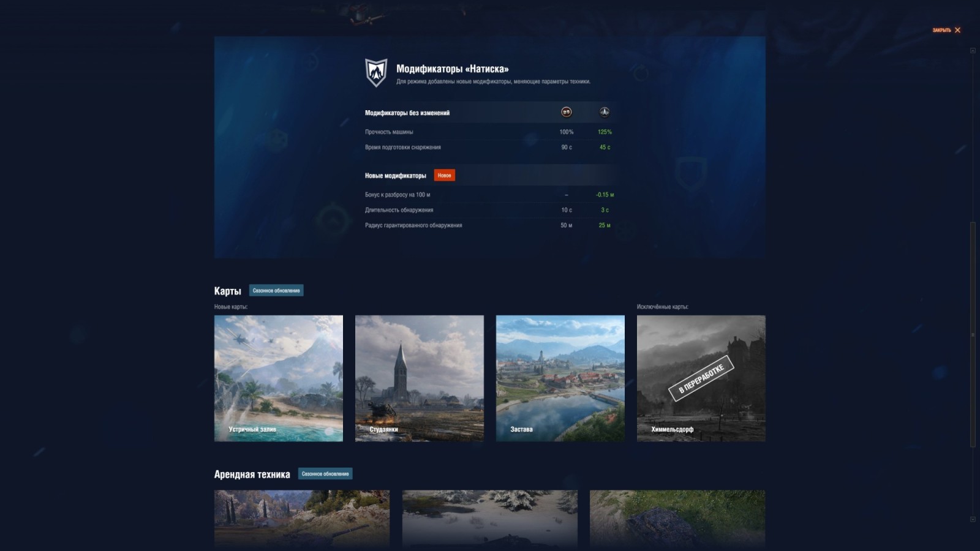Open the Студзянки map thumbnail
This screenshot has width=980, height=551.
420,378
